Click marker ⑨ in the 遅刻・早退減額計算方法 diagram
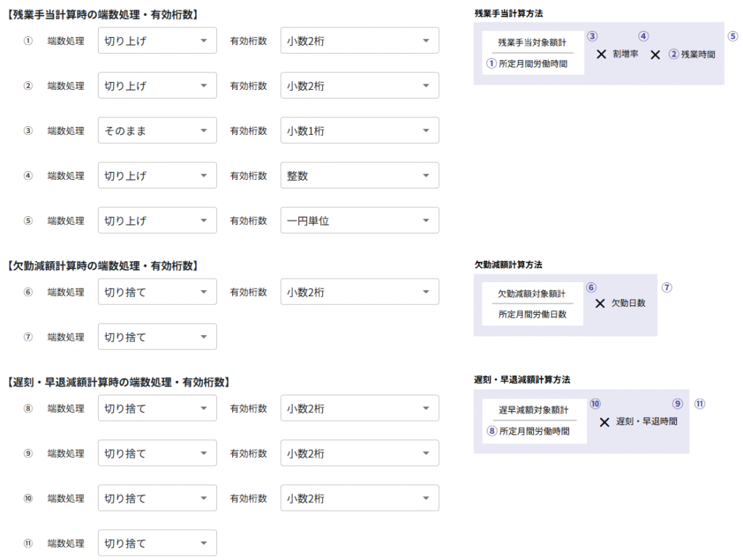 [678, 404]
